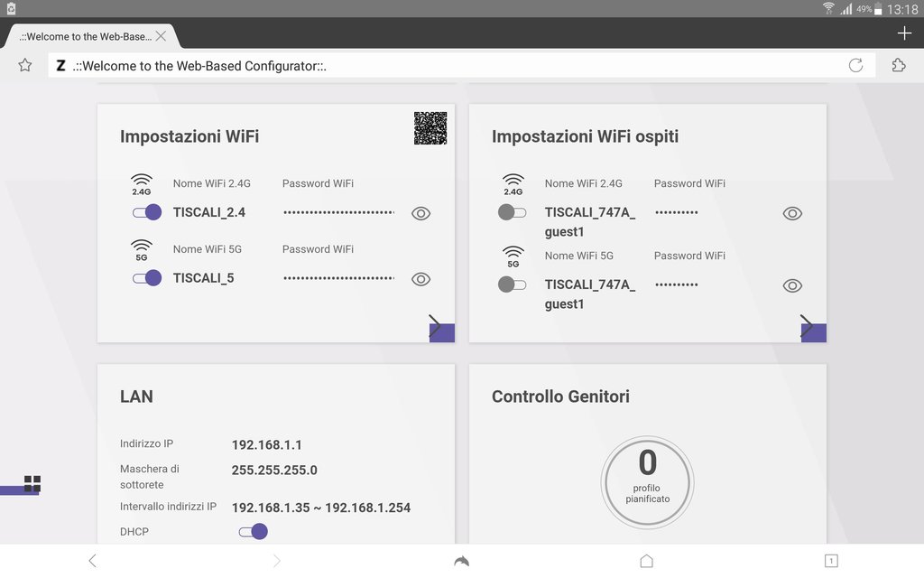Click the address bar page title
The image size is (924, 578).
point(199,65)
